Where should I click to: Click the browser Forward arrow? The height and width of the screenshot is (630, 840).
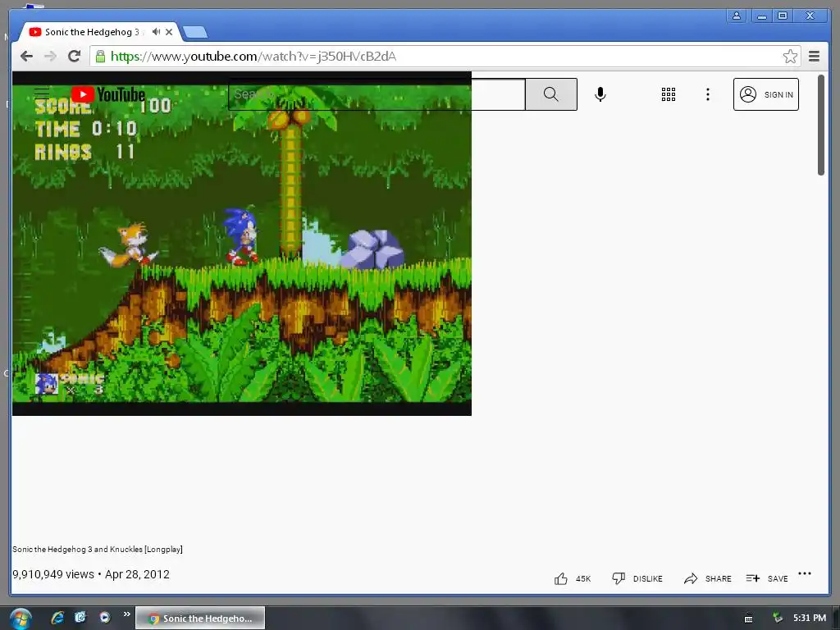pyautogui.click(x=50, y=57)
